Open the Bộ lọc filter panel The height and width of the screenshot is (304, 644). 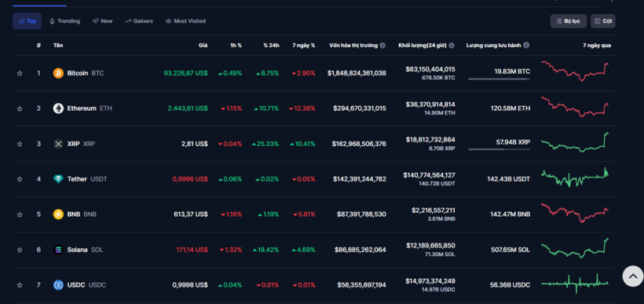point(569,21)
